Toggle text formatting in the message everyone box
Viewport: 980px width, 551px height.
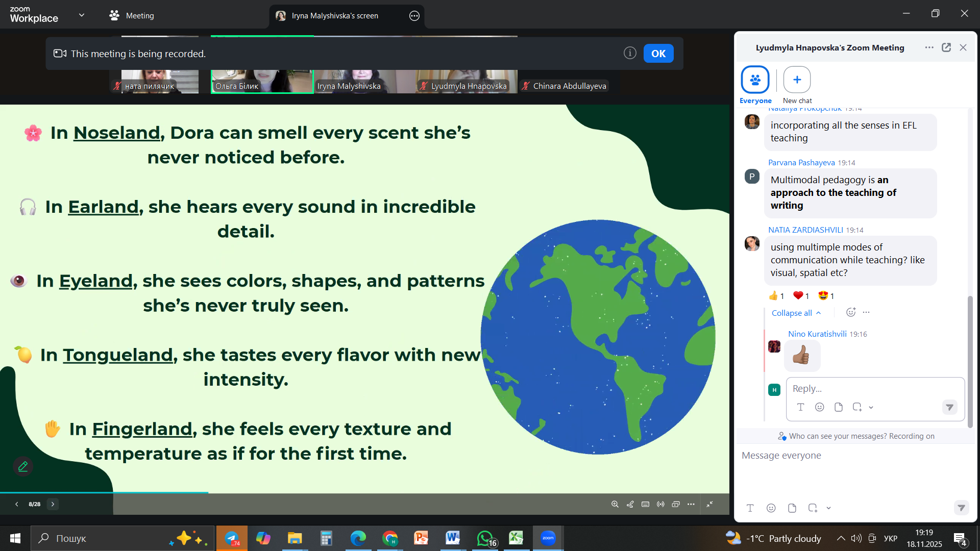pyautogui.click(x=750, y=508)
